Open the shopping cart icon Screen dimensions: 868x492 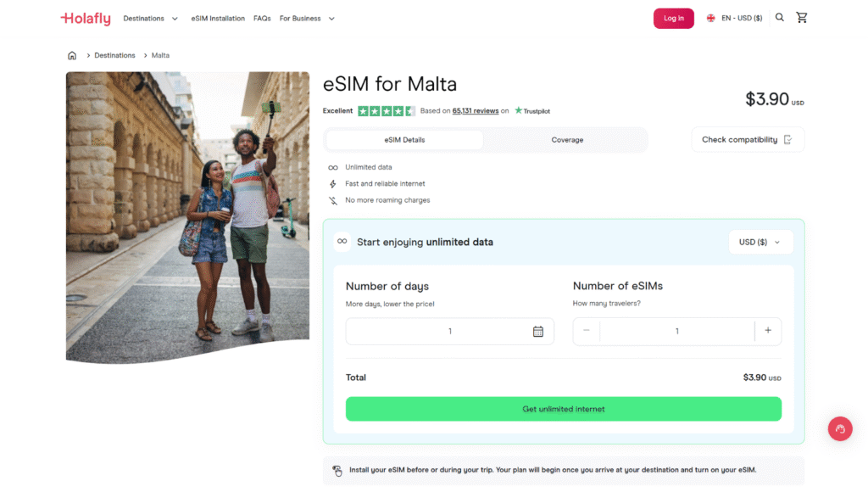click(802, 17)
